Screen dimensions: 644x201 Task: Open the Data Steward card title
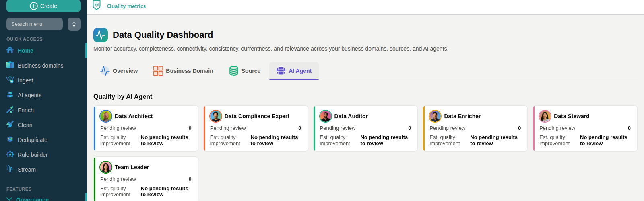(x=572, y=116)
